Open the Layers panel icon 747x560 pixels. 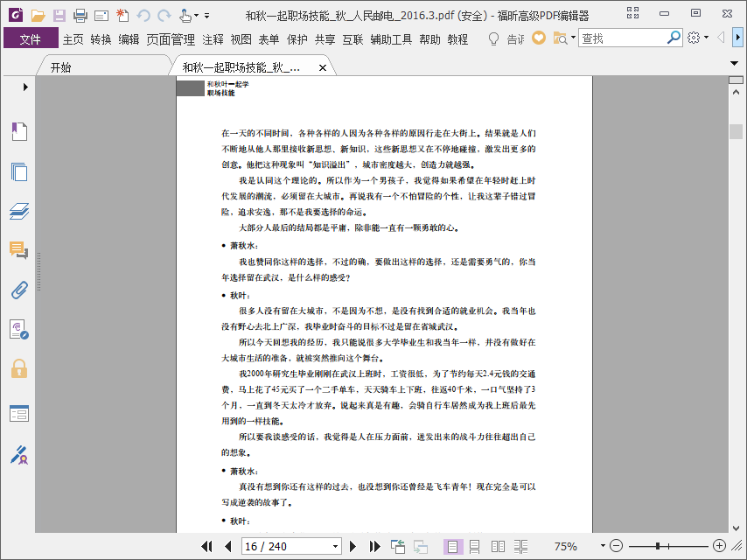point(19,211)
